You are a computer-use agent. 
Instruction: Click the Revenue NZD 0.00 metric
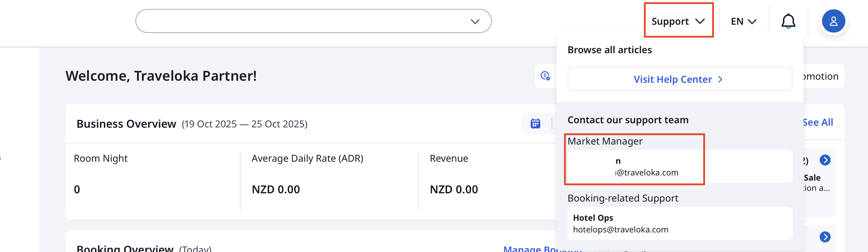[x=454, y=189]
